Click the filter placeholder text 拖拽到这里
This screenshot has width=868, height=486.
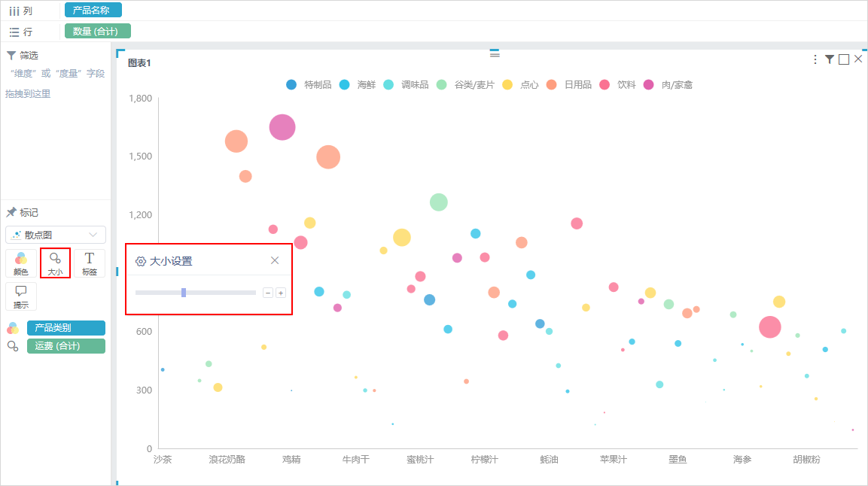pos(28,94)
